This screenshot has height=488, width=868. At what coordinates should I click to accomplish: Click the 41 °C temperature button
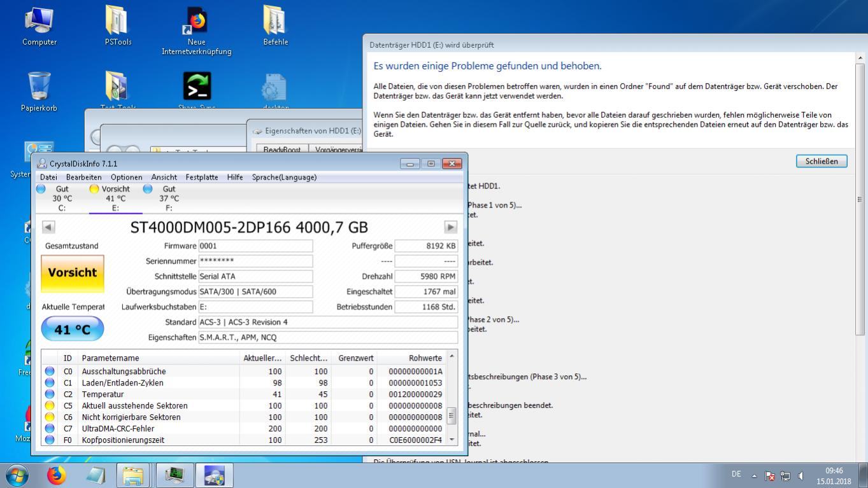(x=73, y=330)
